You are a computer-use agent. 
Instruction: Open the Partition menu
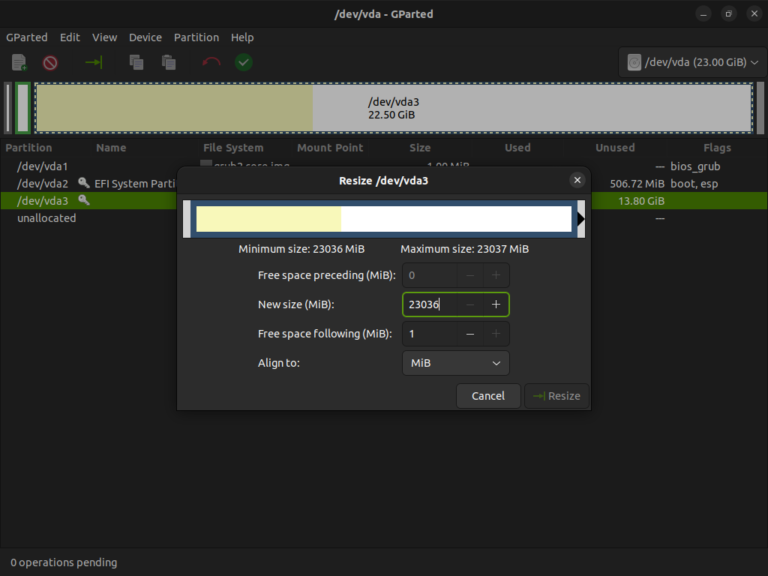[196, 37]
